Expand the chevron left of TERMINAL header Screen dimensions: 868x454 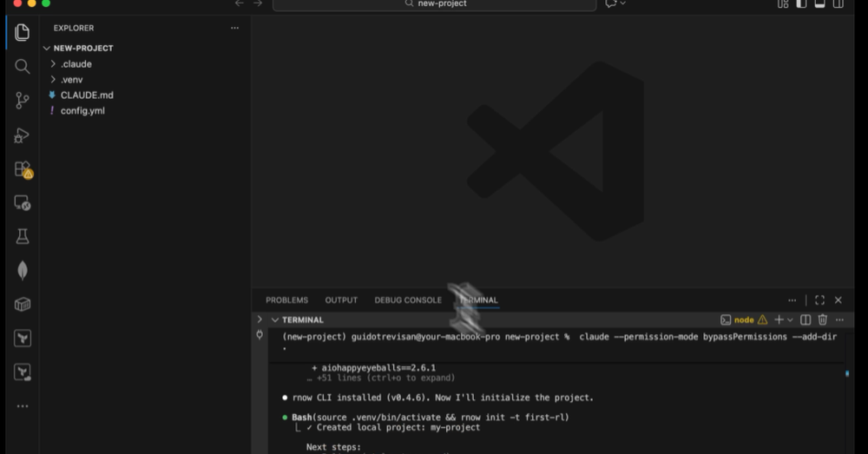pyautogui.click(x=260, y=319)
